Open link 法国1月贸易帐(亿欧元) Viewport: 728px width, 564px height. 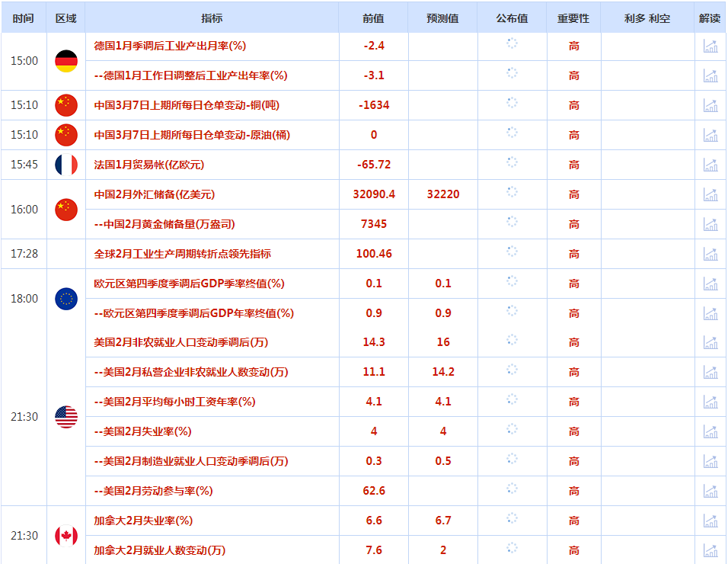[x=149, y=165]
